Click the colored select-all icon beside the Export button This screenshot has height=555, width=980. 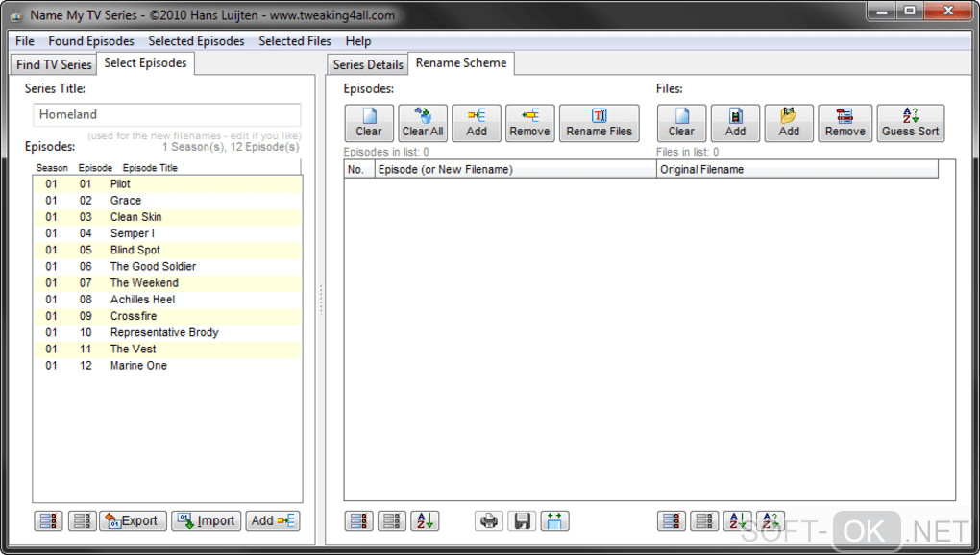click(48, 520)
